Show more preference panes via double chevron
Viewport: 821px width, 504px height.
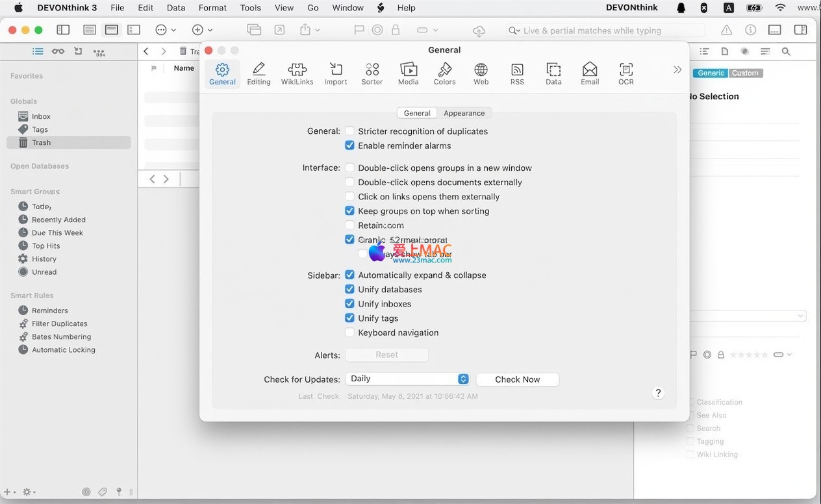pyautogui.click(x=677, y=69)
